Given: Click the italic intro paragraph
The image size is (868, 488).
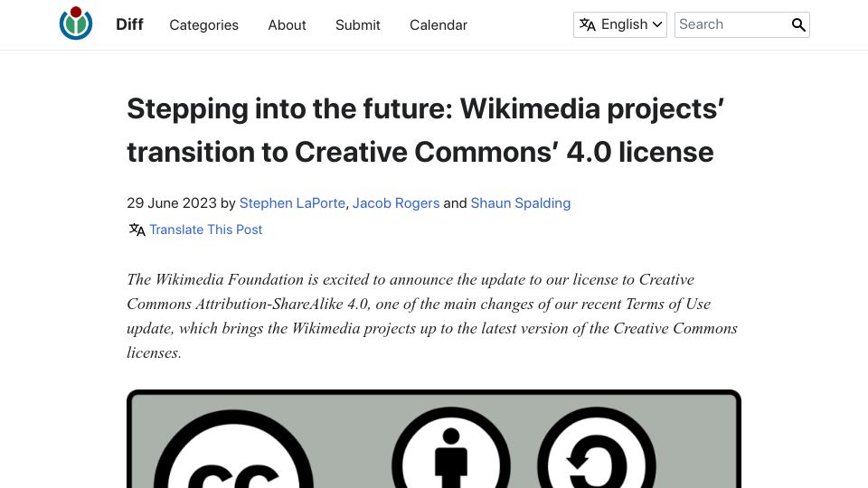Looking at the screenshot, I should [x=432, y=316].
